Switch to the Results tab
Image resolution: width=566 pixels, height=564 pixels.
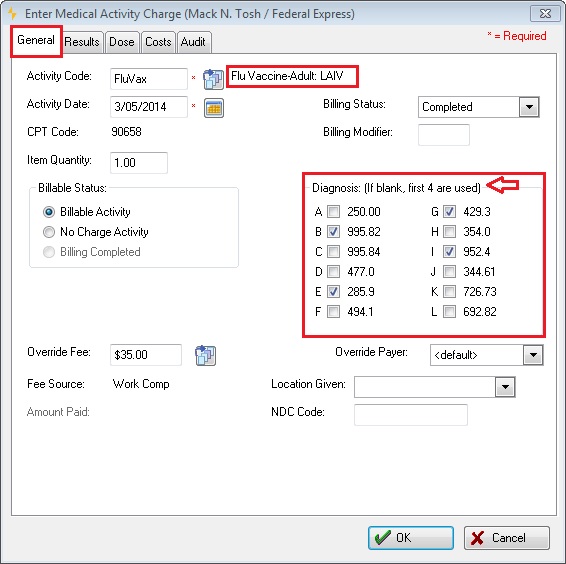coord(82,42)
